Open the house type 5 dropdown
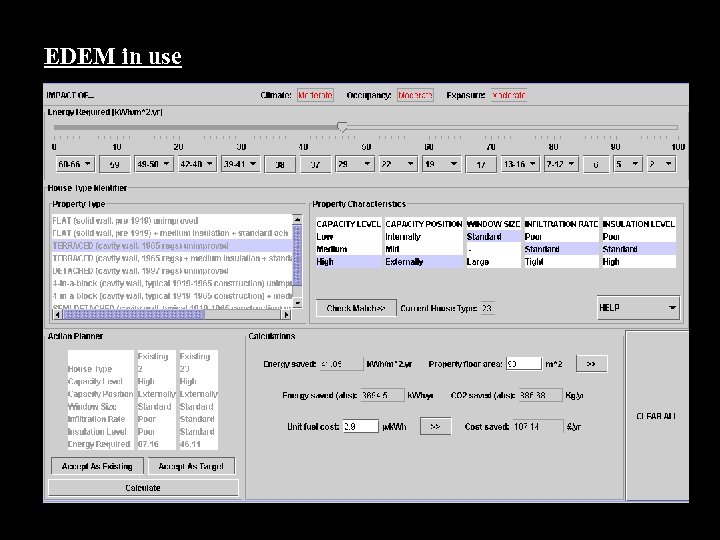Screen dimensions: 720x540 coord(628,164)
